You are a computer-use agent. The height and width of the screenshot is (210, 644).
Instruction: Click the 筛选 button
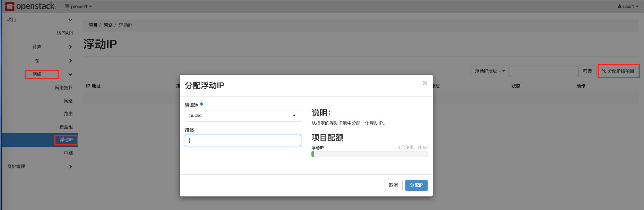pyautogui.click(x=587, y=71)
